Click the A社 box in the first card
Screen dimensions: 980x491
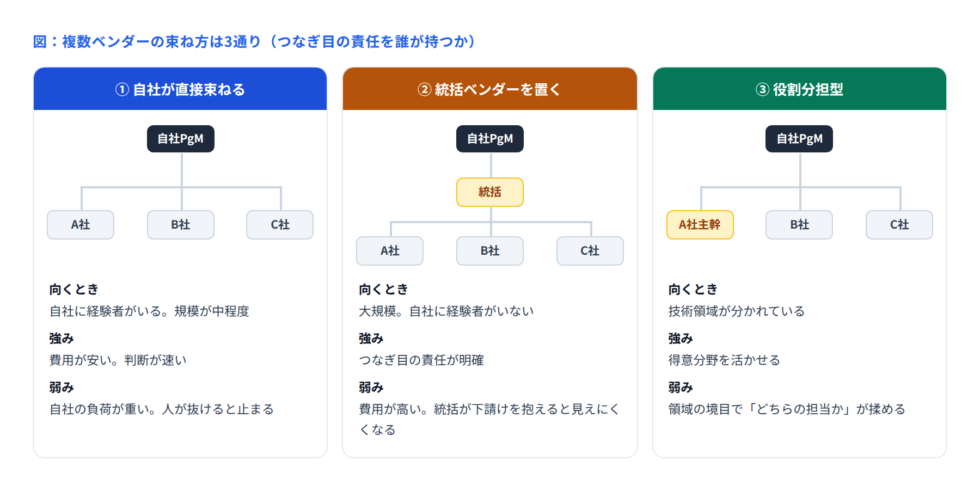coord(81,225)
